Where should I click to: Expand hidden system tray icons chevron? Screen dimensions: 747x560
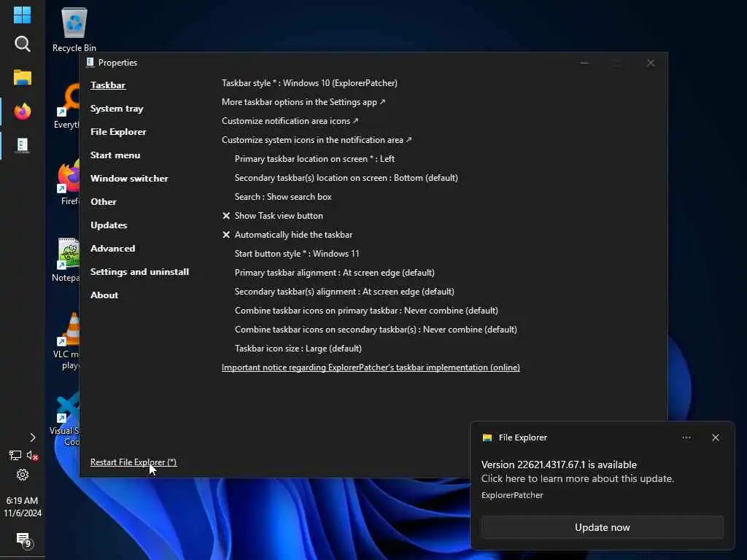pos(32,437)
